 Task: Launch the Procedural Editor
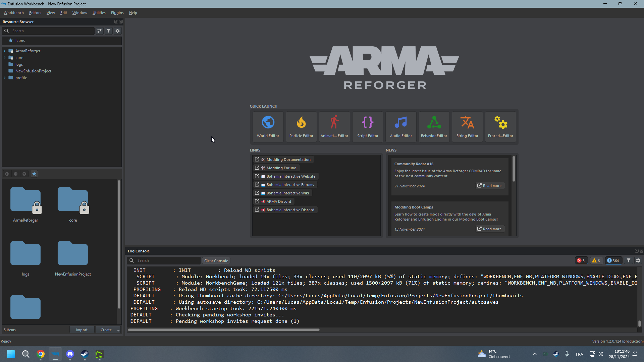500,127
